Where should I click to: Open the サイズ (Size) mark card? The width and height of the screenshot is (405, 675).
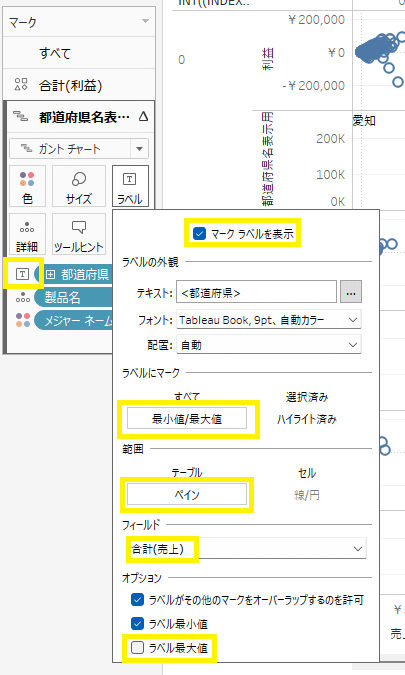pos(79,186)
